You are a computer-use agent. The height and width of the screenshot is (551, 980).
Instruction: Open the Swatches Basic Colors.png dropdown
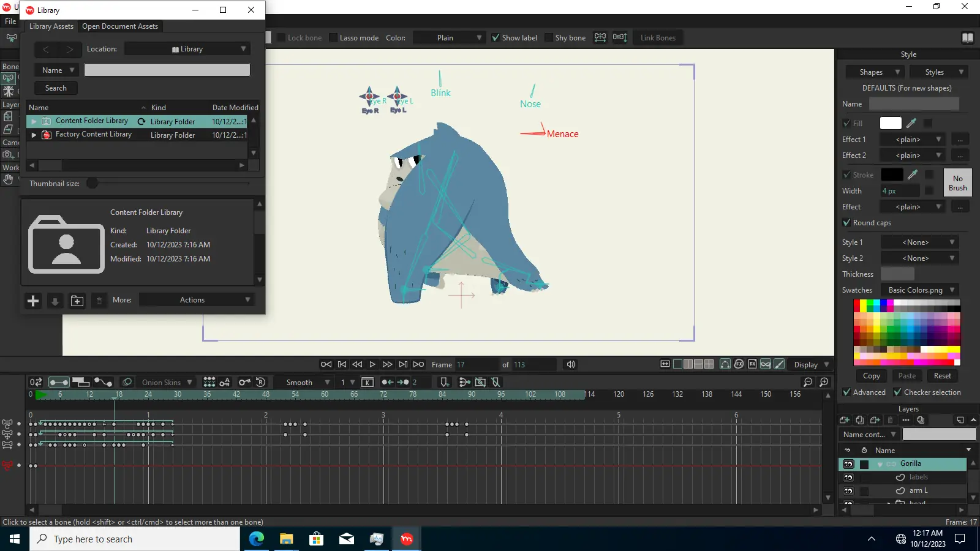point(919,290)
